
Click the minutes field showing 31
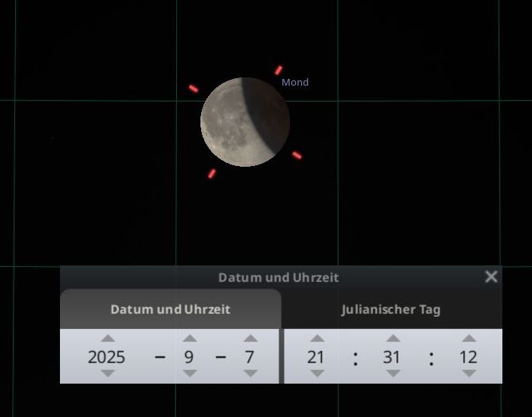392,356
